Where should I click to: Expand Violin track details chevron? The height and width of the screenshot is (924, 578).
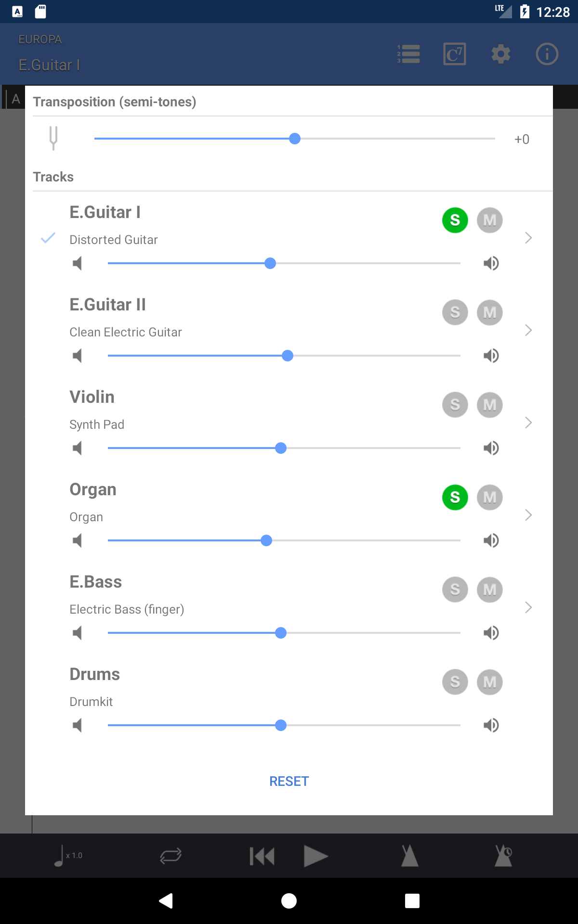tap(528, 423)
